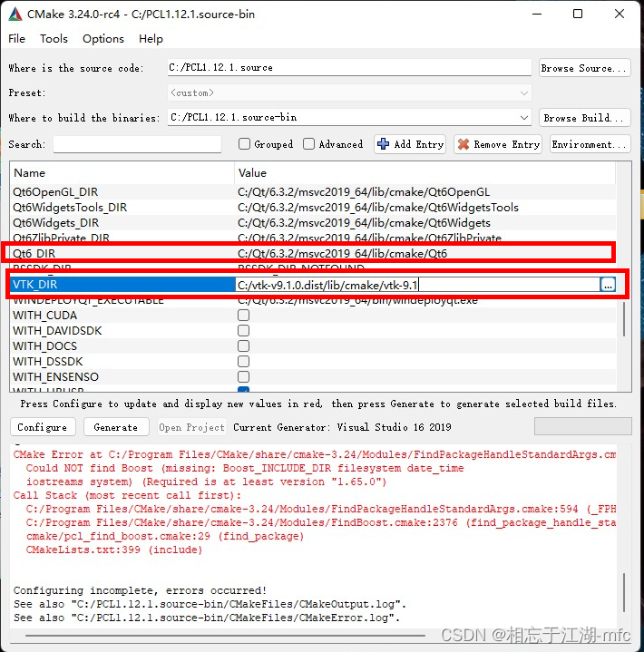
Task: Click the VTK_DIR value edit field
Action: pyautogui.click(x=417, y=285)
